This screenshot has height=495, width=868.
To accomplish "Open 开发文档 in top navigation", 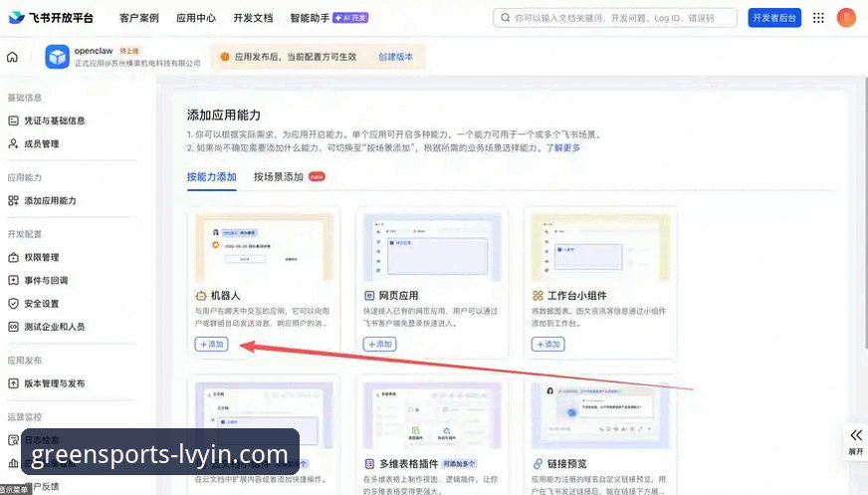I will 253,18.
